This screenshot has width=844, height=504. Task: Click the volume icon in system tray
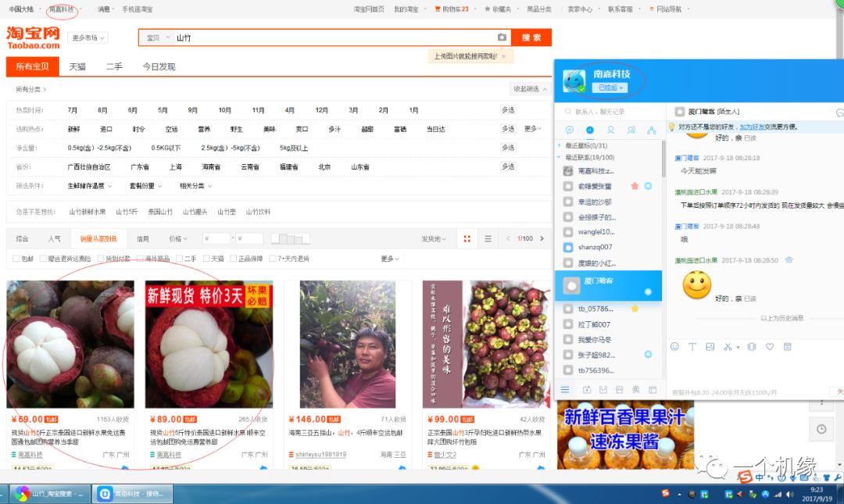[790, 494]
